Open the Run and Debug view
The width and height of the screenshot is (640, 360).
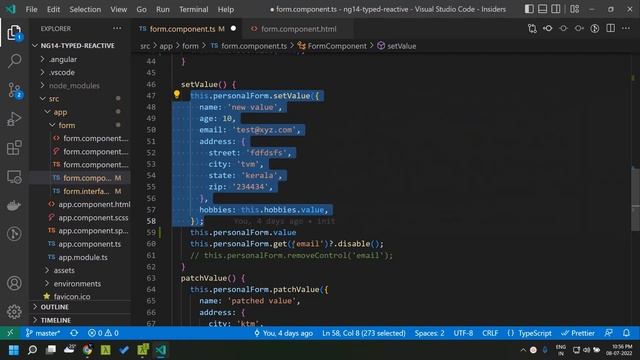14,119
